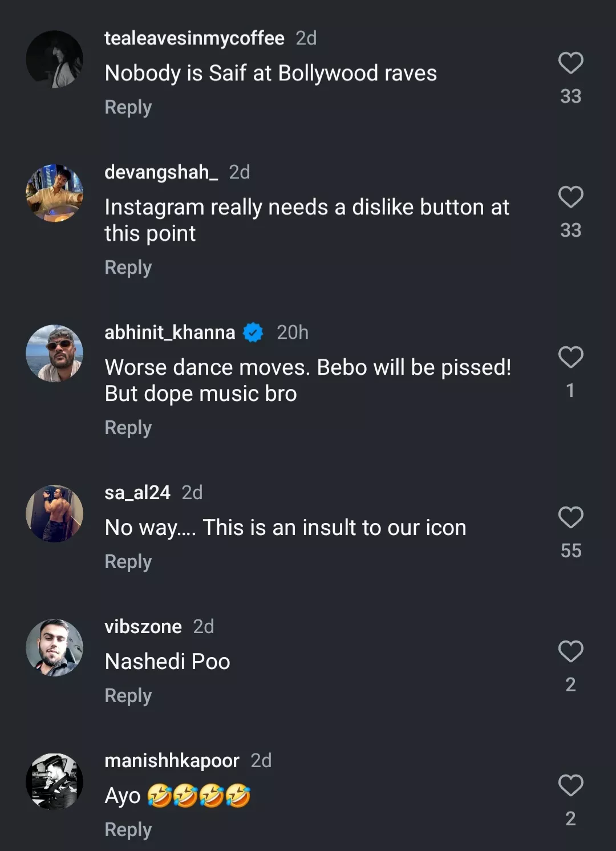
Task: Reply to abhinit_khanna's comment
Action: click(x=128, y=428)
